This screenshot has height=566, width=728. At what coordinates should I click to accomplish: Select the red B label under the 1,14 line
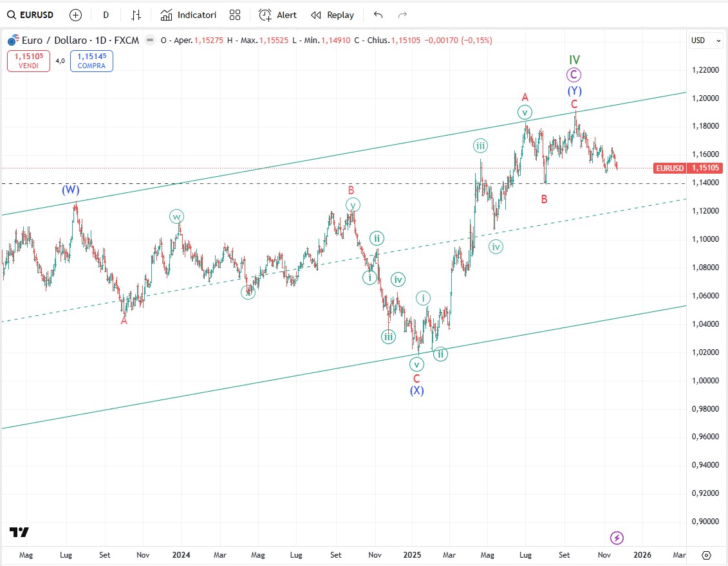[544, 199]
